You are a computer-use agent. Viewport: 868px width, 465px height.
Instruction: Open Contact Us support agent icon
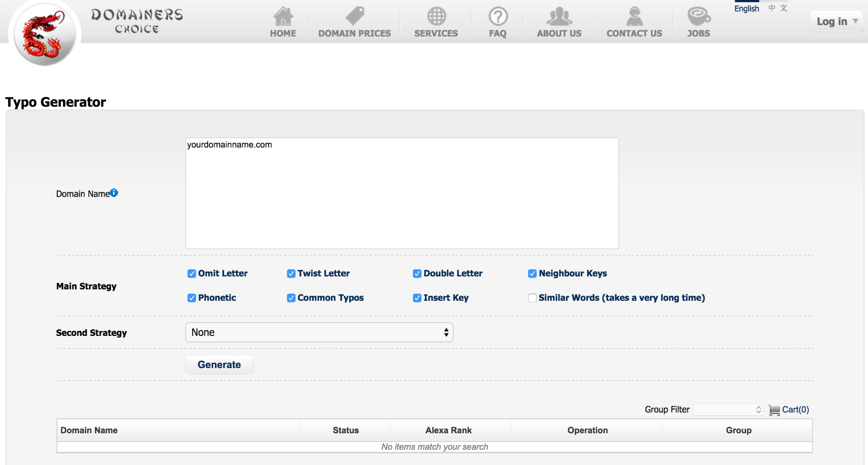coord(634,17)
